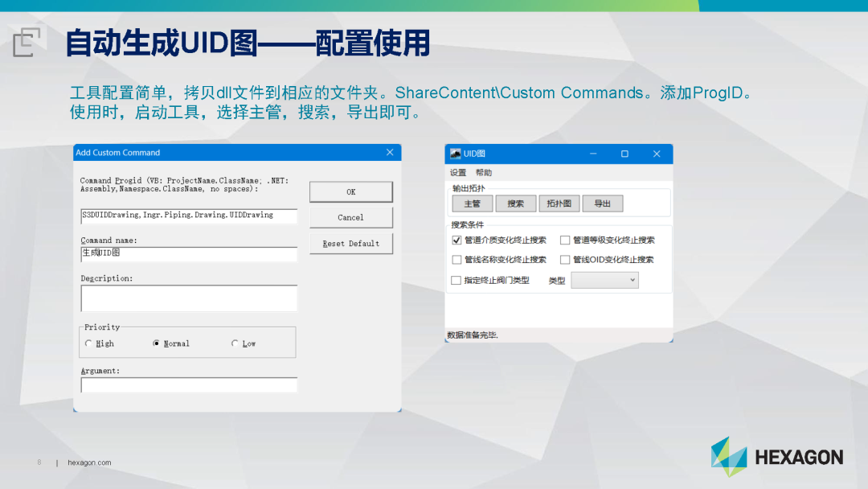Image resolution: width=868 pixels, height=489 pixels.
Task: Click the 导出 button
Action: (x=602, y=203)
